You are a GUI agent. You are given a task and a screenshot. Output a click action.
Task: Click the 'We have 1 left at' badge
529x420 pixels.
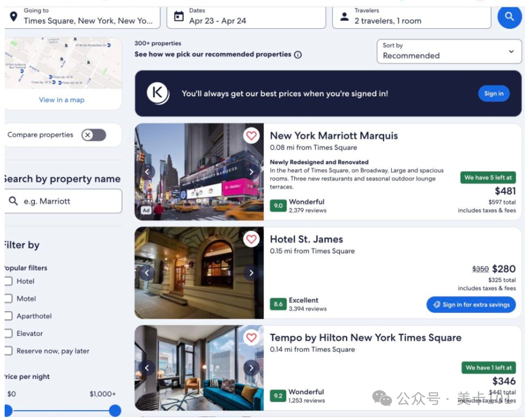pyautogui.click(x=488, y=368)
